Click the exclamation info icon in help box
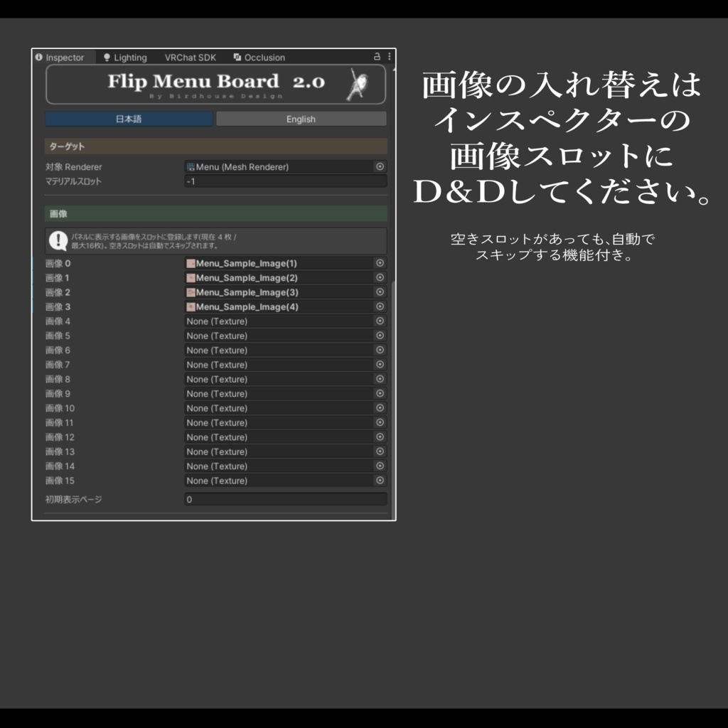The image size is (728, 728). tap(58, 241)
